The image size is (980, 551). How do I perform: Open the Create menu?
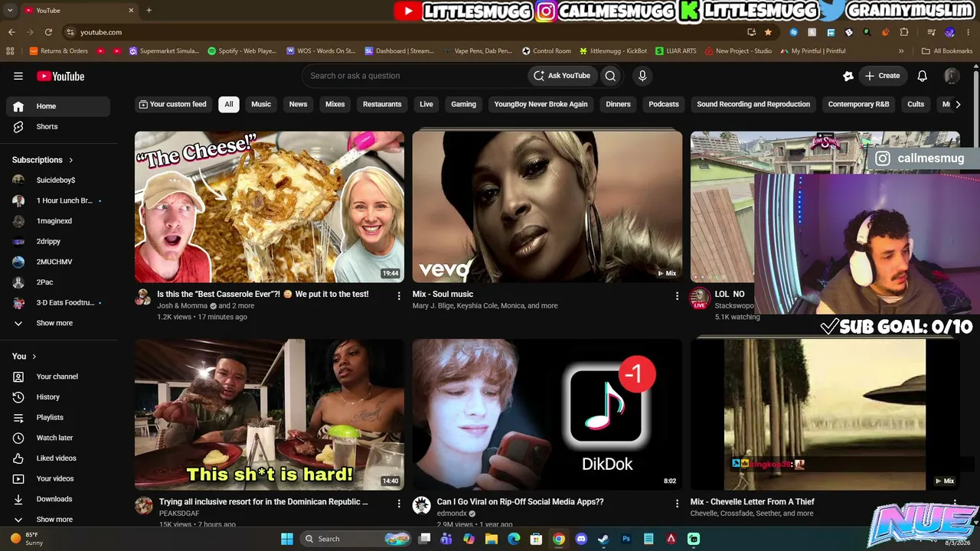click(x=882, y=76)
